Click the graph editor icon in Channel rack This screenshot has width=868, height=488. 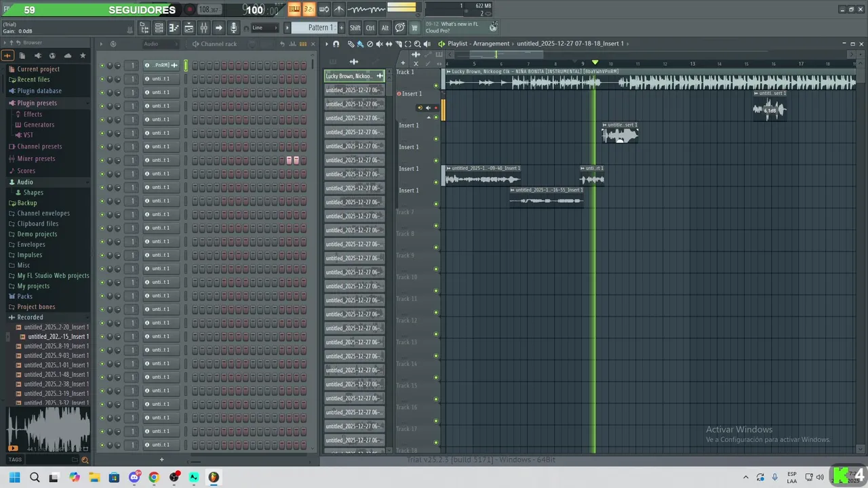pyautogui.click(x=293, y=44)
